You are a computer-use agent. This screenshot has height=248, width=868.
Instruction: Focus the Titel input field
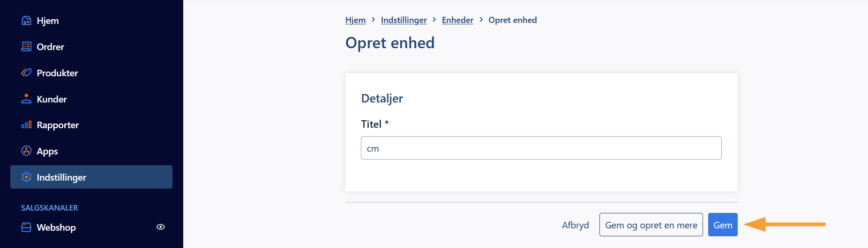click(541, 148)
